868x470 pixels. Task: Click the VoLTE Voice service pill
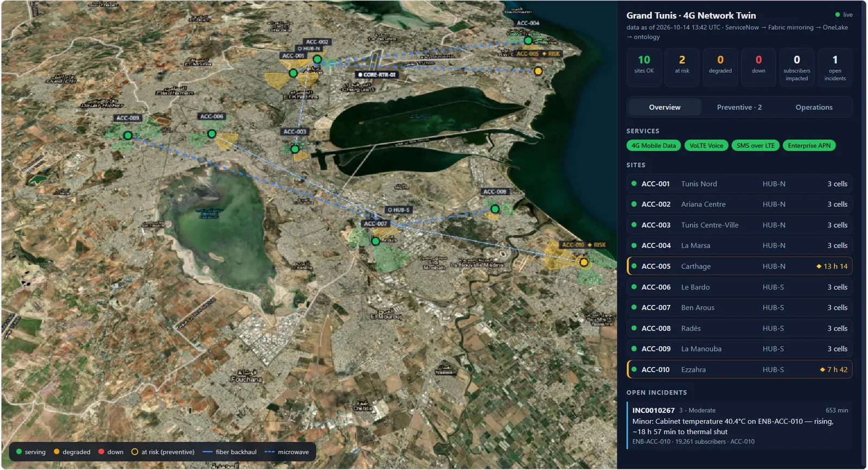point(706,145)
